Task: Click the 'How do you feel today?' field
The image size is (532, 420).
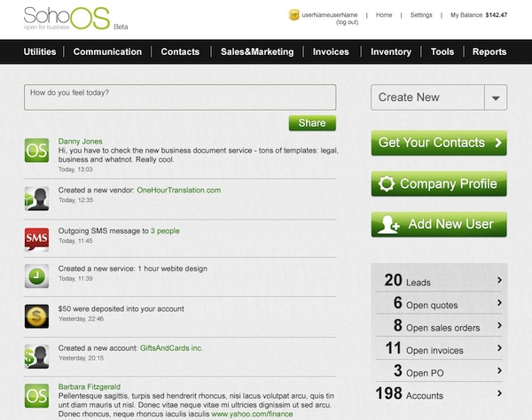Action: (x=180, y=97)
